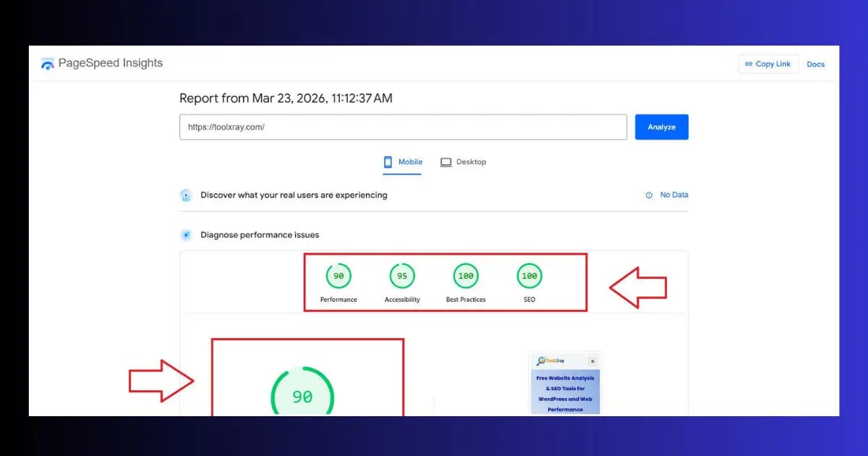Click the Performance 90 score circle

tap(338, 276)
